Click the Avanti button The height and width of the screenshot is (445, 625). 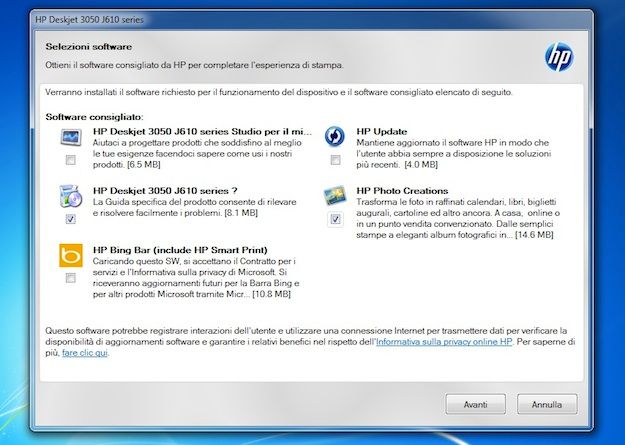476,404
